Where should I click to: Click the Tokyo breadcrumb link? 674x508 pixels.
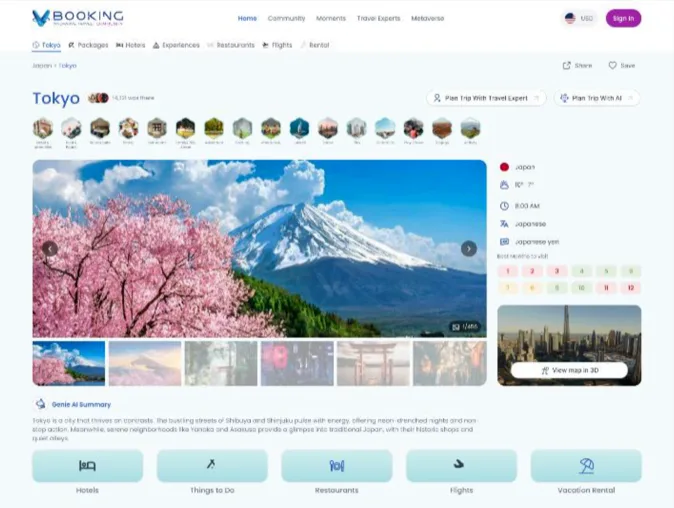click(x=67, y=66)
